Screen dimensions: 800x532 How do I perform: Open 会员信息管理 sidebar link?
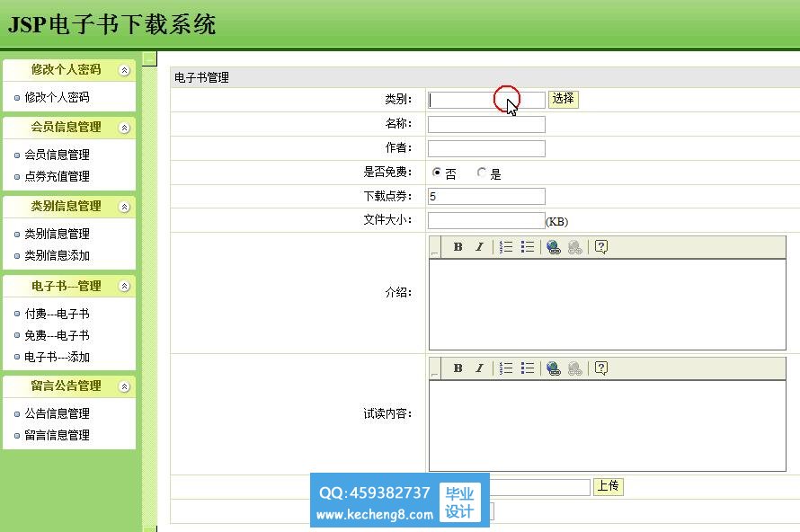coord(57,155)
